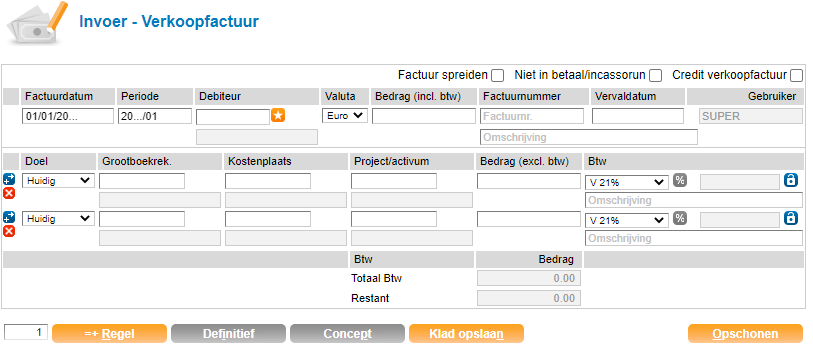Click the Opschonen button
Image resolution: width=813 pixels, height=360 pixels.
745,334
